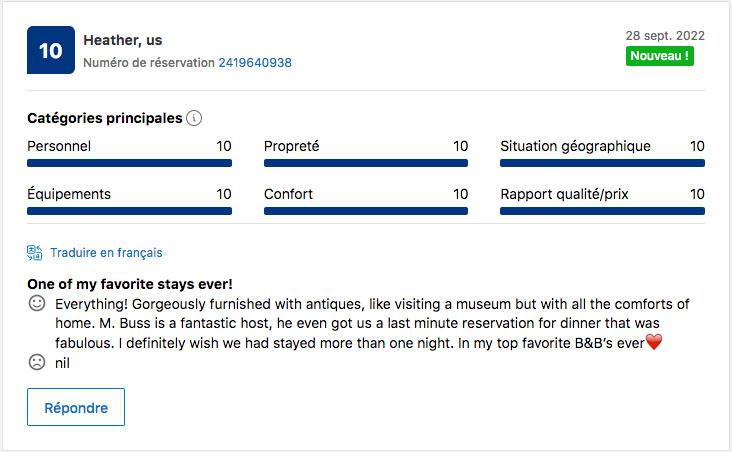732x452 pixels.
Task: Click the Confort rating bar
Action: [x=366, y=211]
